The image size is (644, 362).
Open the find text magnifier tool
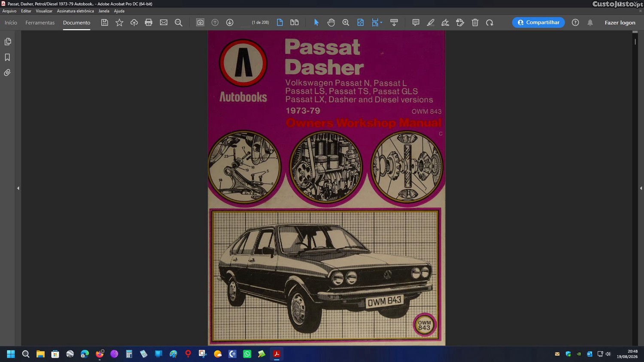pyautogui.click(x=179, y=22)
